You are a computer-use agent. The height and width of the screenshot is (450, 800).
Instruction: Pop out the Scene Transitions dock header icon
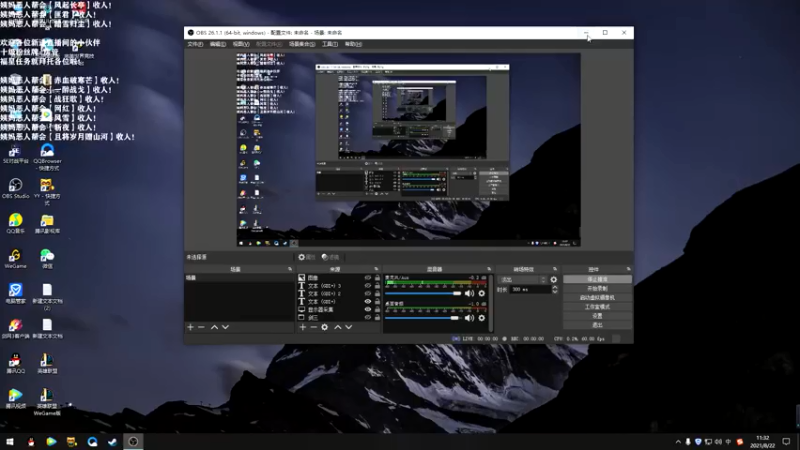coord(555,269)
